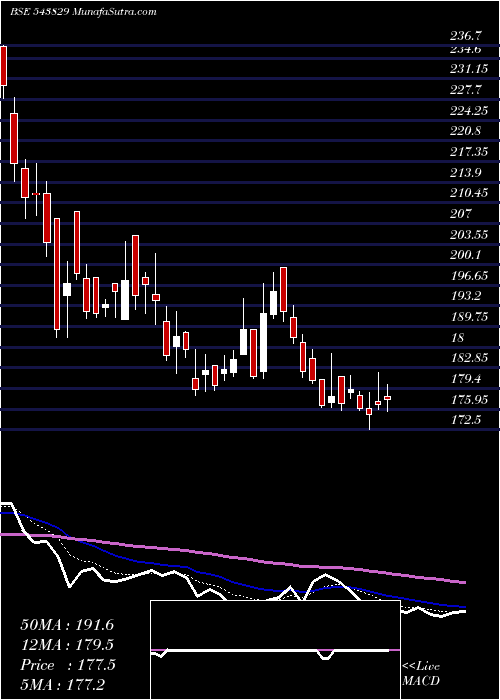Click the Price : 177.5 readout
Screen dimensions: 500x700
pyautogui.click(x=68, y=665)
